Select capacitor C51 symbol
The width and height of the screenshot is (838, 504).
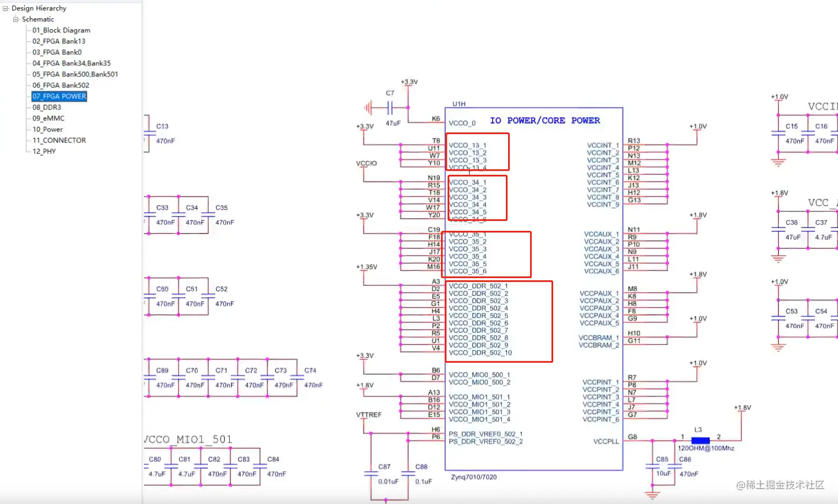[179, 296]
